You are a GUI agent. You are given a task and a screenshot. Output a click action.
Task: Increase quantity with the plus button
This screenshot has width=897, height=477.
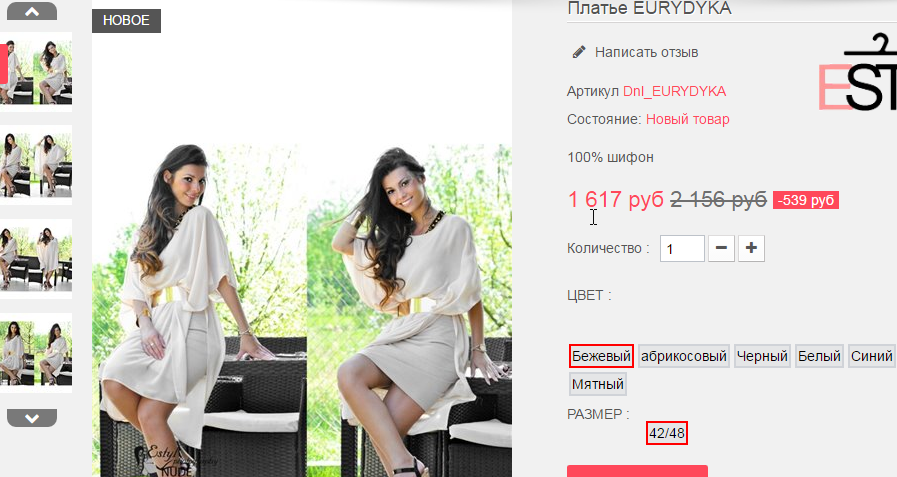(751, 248)
